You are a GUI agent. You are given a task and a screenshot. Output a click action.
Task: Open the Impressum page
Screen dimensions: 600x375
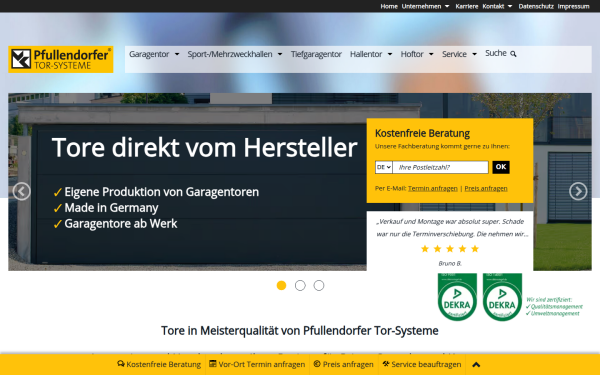pyautogui.click(x=573, y=6)
